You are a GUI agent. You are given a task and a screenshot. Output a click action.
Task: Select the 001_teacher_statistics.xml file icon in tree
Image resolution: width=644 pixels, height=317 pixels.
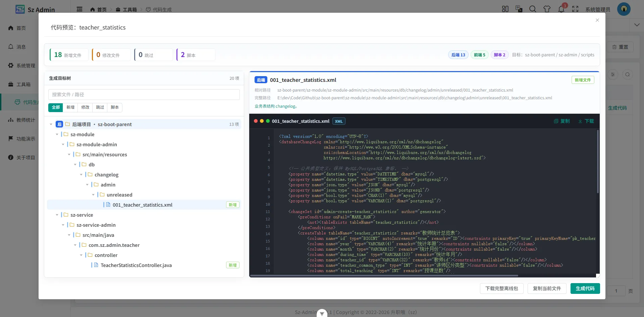click(x=108, y=205)
